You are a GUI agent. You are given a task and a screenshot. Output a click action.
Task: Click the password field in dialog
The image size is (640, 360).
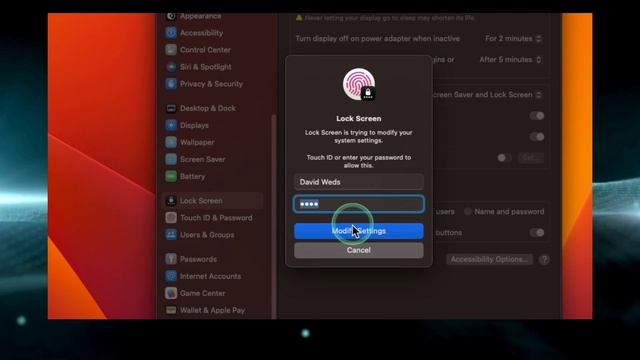(x=359, y=204)
